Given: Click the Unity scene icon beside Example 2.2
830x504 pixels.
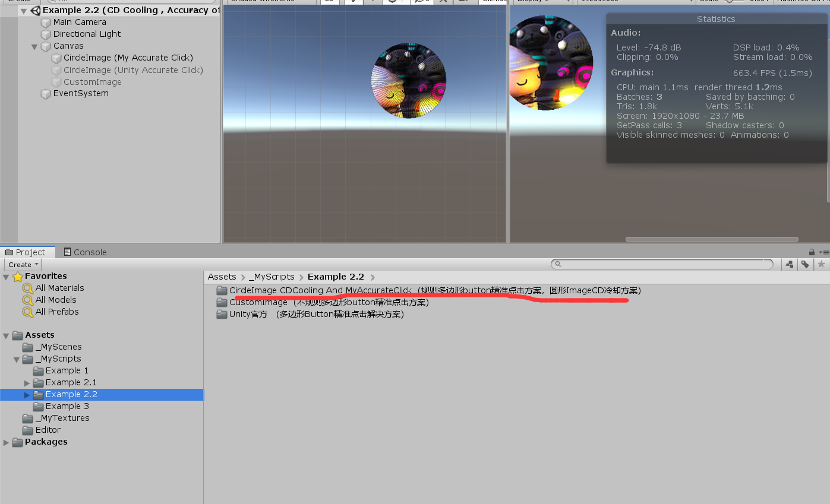Looking at the screenshot, I should 35,10.
